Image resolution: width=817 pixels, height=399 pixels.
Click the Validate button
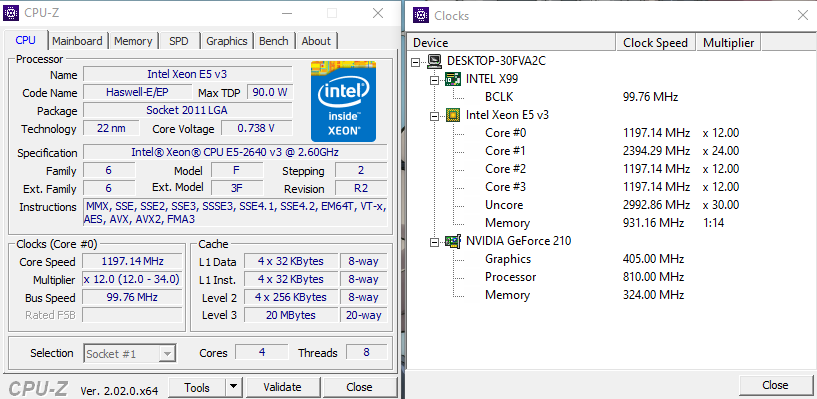click(282, 387)
